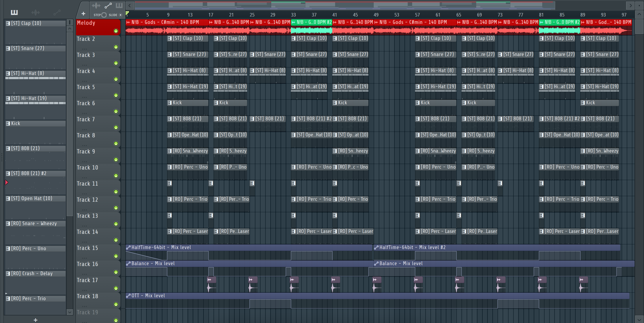644x323 pixels.
Task: Show patterns in the picker panel
Action: (14, 12)
